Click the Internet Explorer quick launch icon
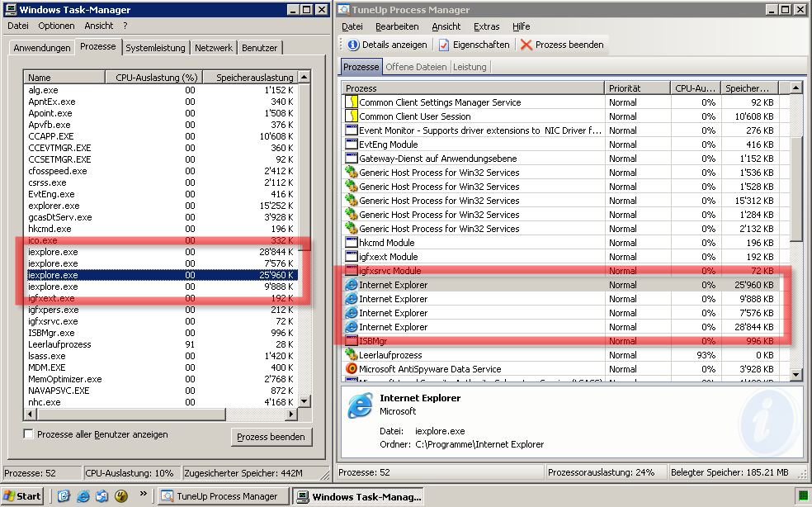This screenshot has width=812, height=507. pyautogui.click(x=83, y=496)
